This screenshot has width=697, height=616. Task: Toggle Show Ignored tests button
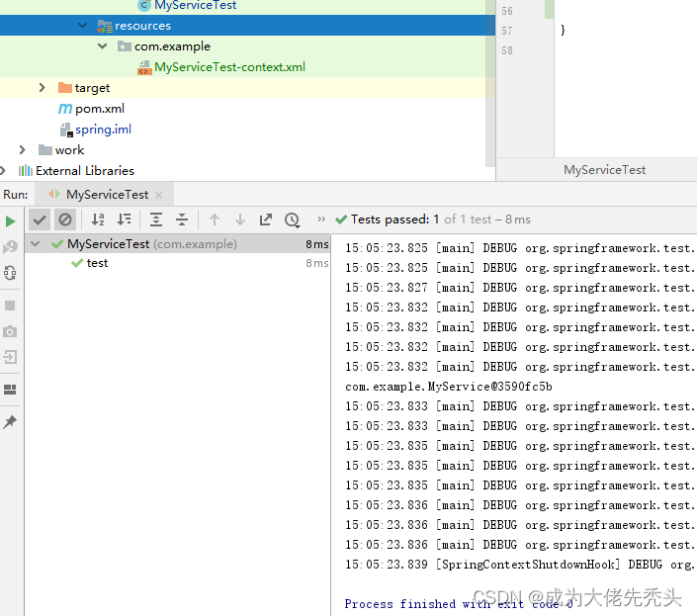[x=65, y=220]
